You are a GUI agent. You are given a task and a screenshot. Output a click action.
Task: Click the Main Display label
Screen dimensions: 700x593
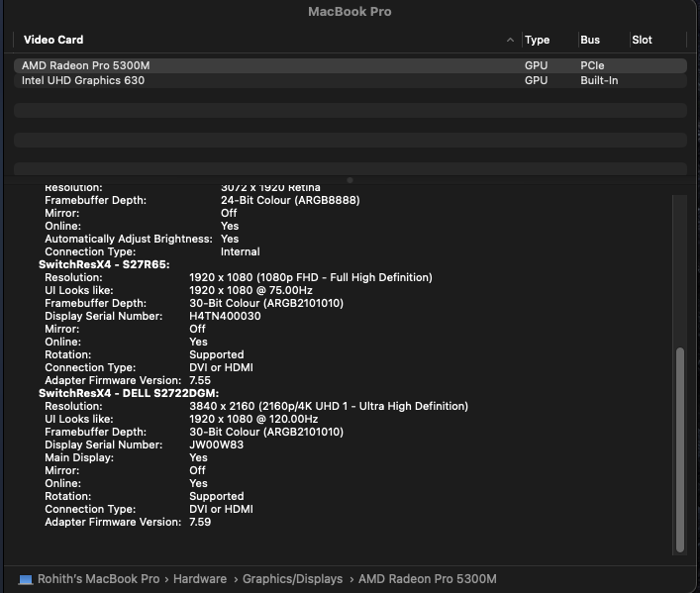79,457
